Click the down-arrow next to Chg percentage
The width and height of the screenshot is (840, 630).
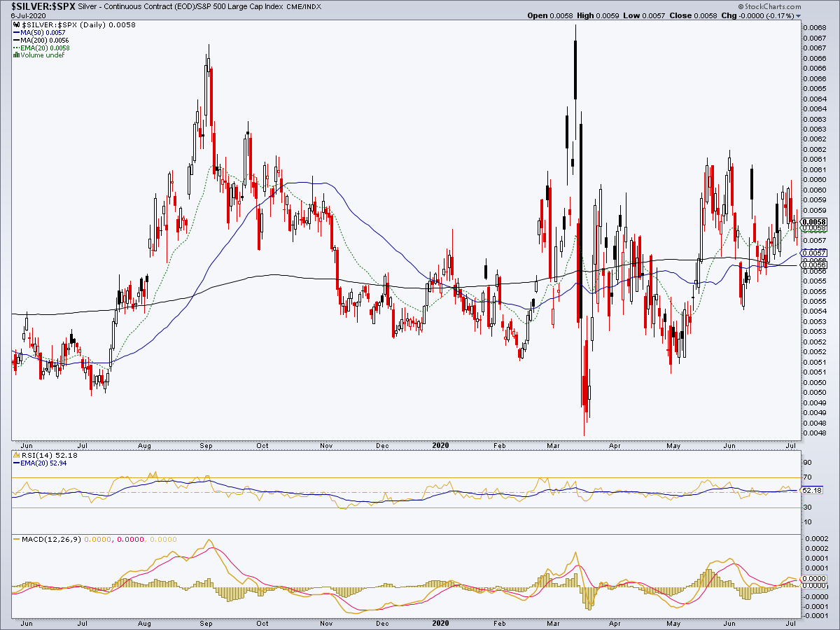[x=799, y=15]
